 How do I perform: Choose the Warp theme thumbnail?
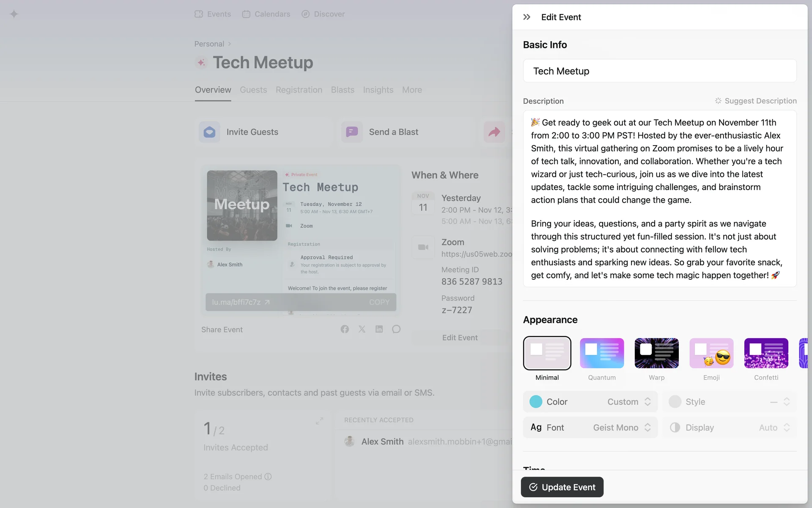[x=656, y=353]
